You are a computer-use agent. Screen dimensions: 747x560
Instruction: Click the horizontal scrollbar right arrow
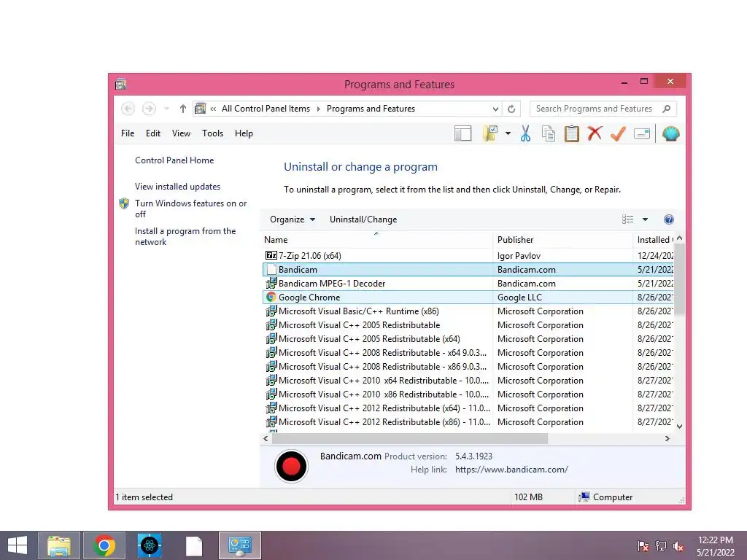point(667,438)
